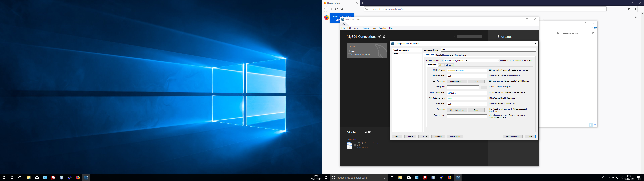Open the Tools menu
644x181 pixels.
374,28
